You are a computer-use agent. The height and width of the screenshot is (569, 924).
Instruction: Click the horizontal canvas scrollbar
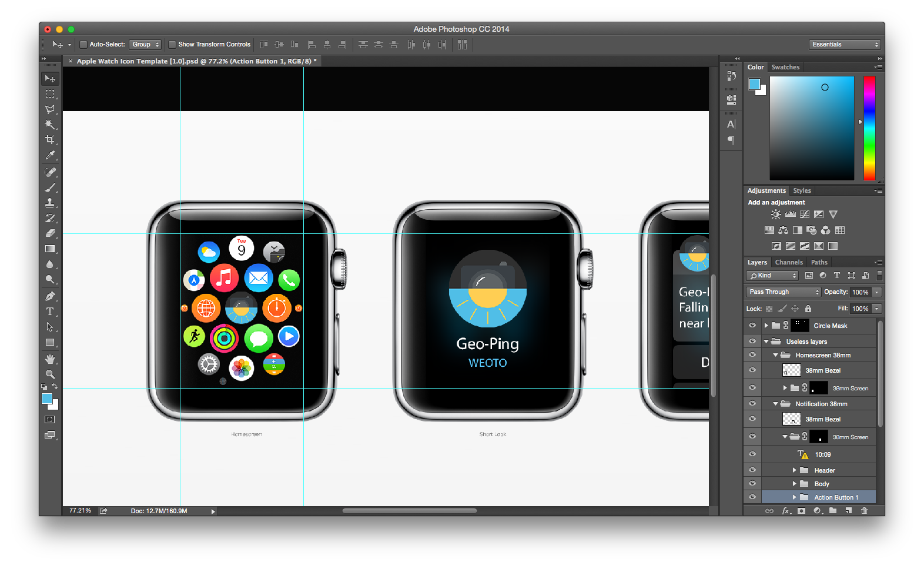pyautogui.click(x=409, y=511)
